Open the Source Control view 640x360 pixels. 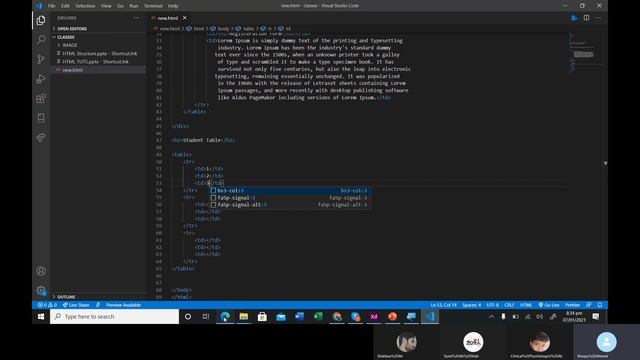click(41, 59)
